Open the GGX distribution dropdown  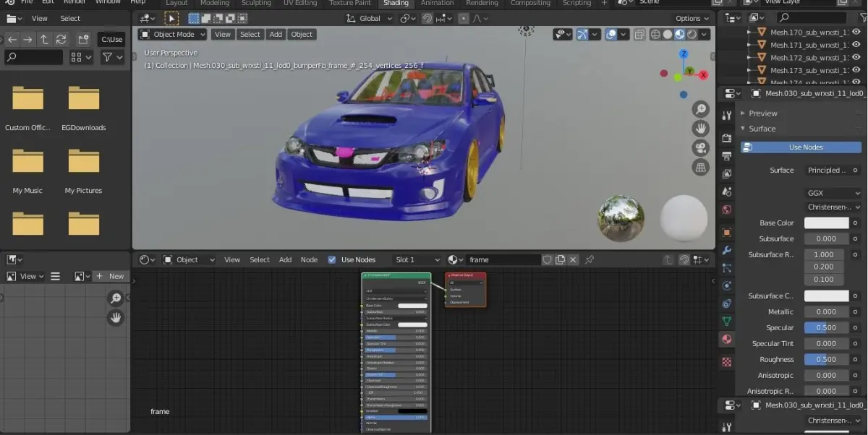click(x=833, y=193)
